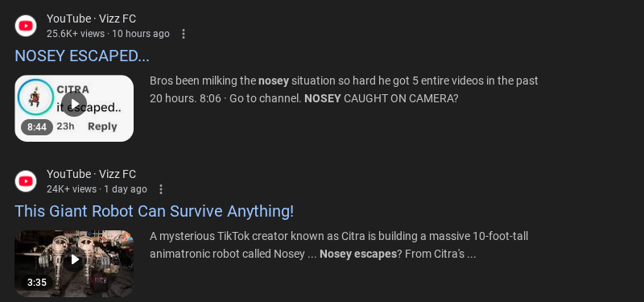Click the Reply text inside the first thumbnail
The width and height of the screenshot is (644, 302).
tap(102, 126)
